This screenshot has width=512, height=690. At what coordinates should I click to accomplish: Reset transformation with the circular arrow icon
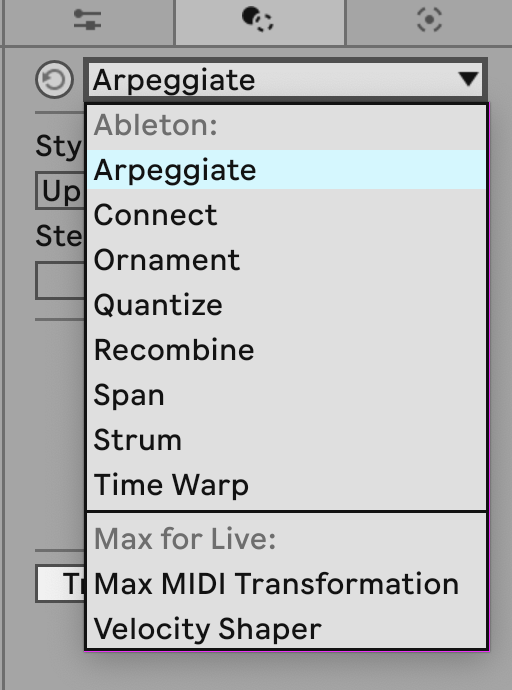[x=55, y=80]
